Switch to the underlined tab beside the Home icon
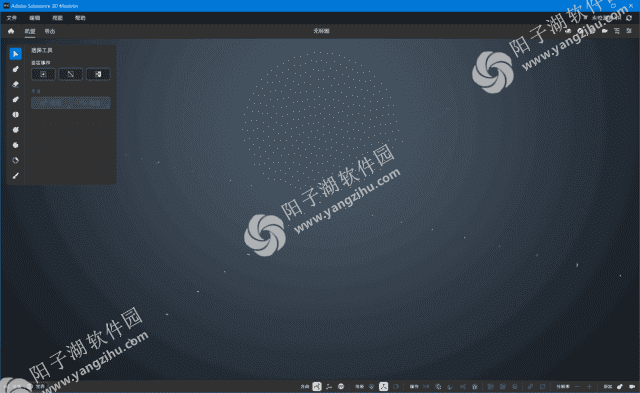This screenshot has height=393, width=640. [x=30, y=31]
